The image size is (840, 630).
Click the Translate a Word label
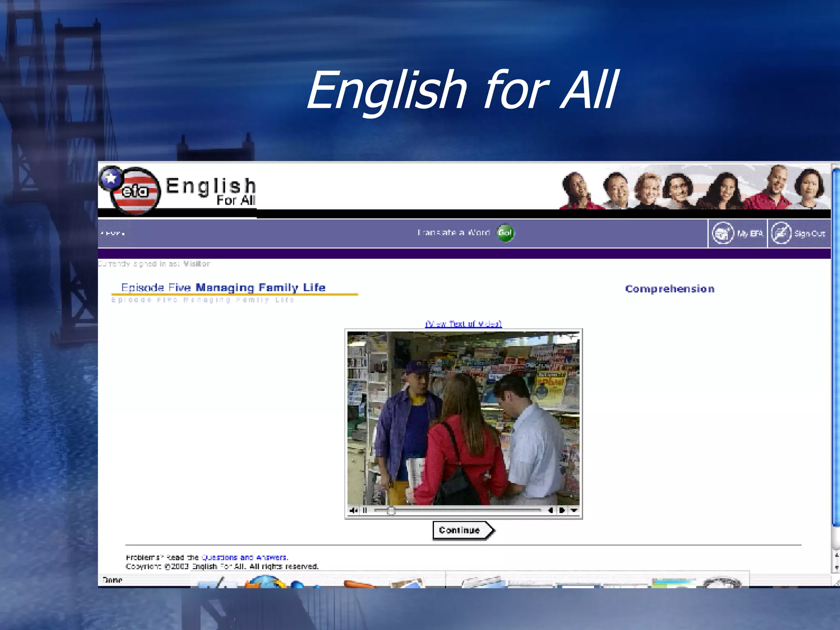[x=454, y=233]
